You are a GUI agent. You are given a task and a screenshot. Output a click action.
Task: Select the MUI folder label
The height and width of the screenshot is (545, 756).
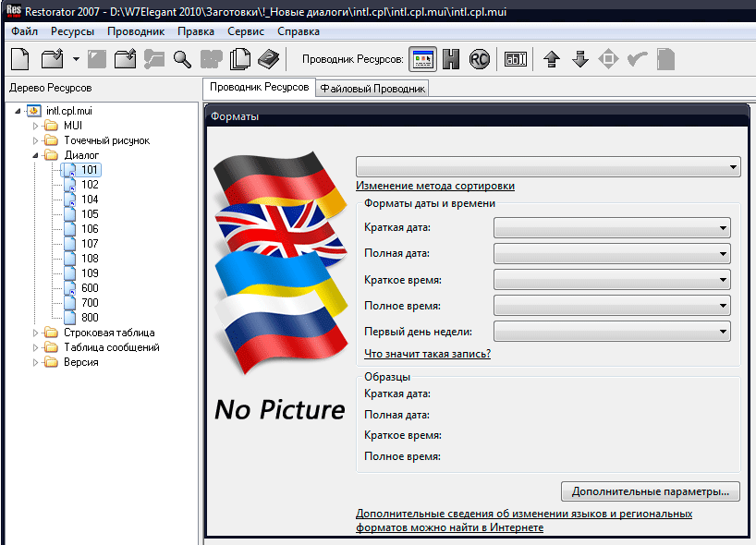click(x=73, y=126)
